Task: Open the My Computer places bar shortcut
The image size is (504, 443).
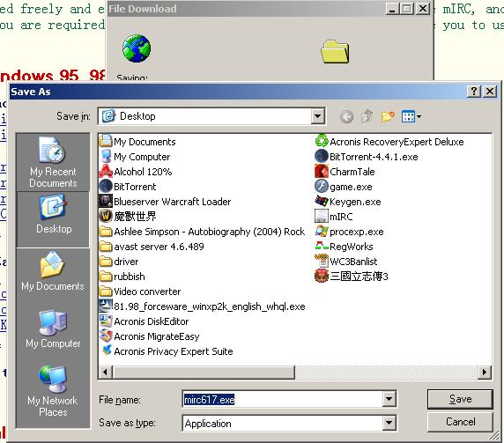Action: (53, 329)
